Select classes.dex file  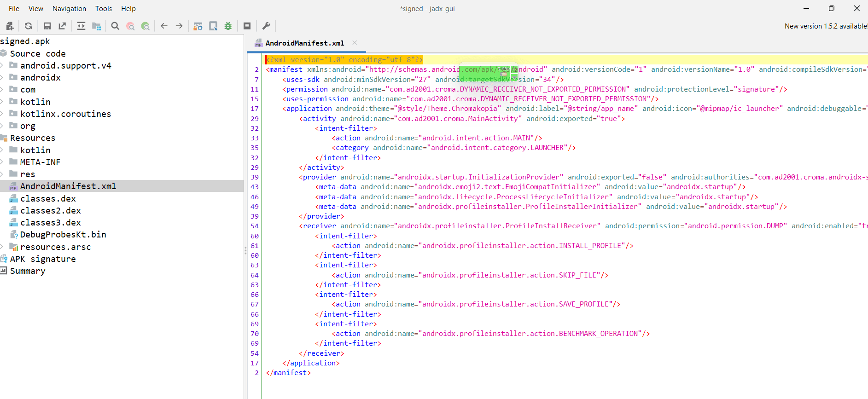pyautogui.click(x=48, y=198)
